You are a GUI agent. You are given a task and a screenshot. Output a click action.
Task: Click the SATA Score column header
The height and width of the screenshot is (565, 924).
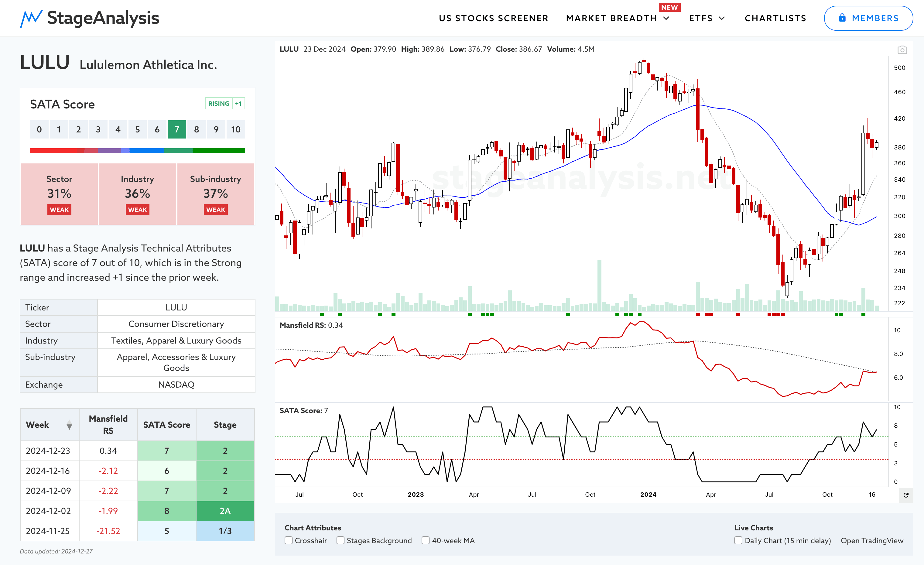coord(166,424)
